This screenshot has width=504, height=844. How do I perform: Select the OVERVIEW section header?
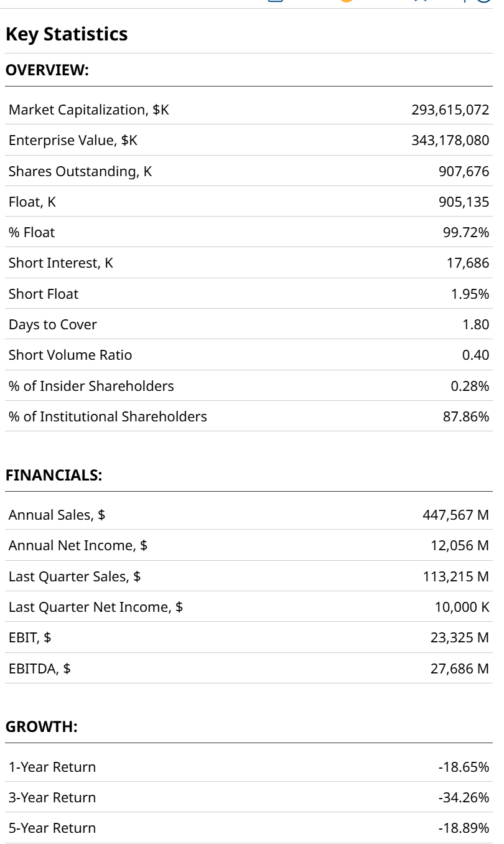(47, 70)
